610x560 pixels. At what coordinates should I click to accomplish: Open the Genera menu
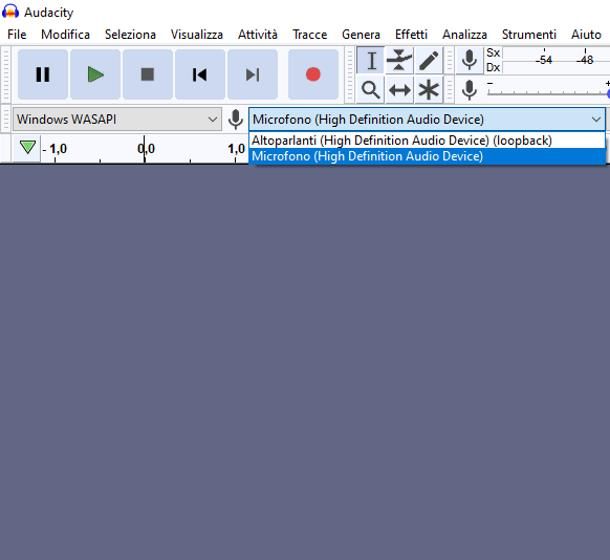click(x=361, y=34)
